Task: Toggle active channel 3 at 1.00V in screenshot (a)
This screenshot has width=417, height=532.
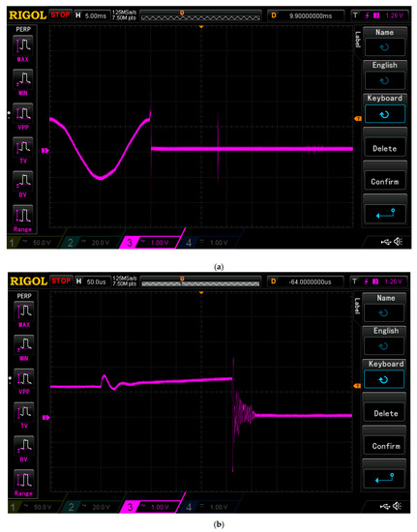Action: point(151,242)
